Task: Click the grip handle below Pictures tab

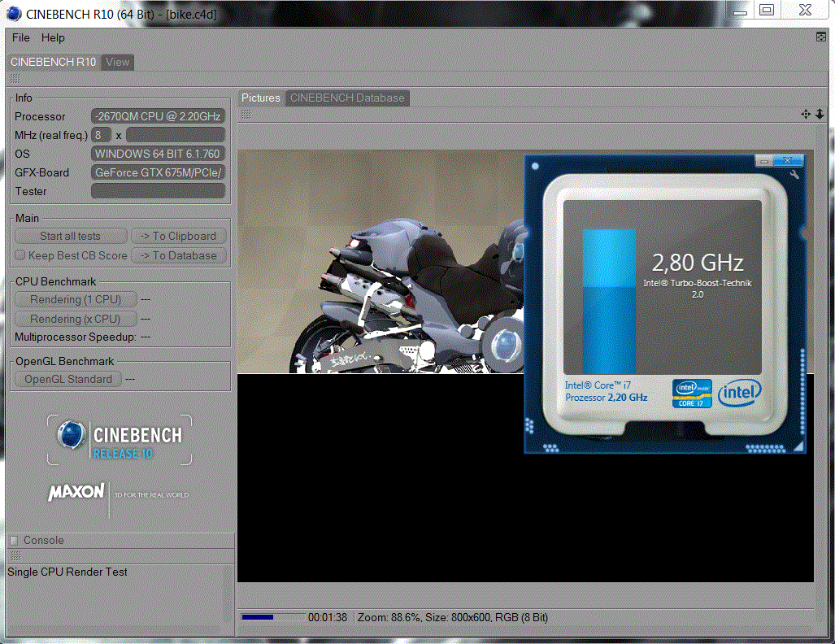Action: tap(246, 115)
